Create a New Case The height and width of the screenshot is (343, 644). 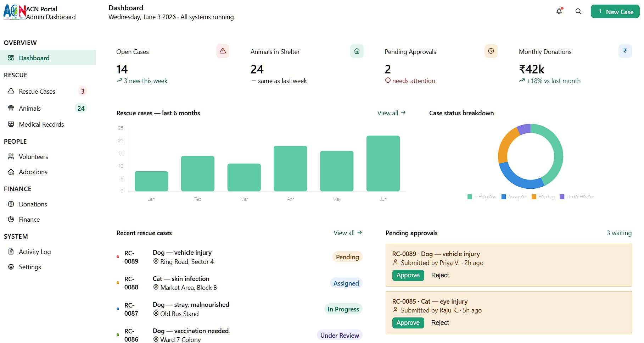pyautogui.click(x=615, y=12)
